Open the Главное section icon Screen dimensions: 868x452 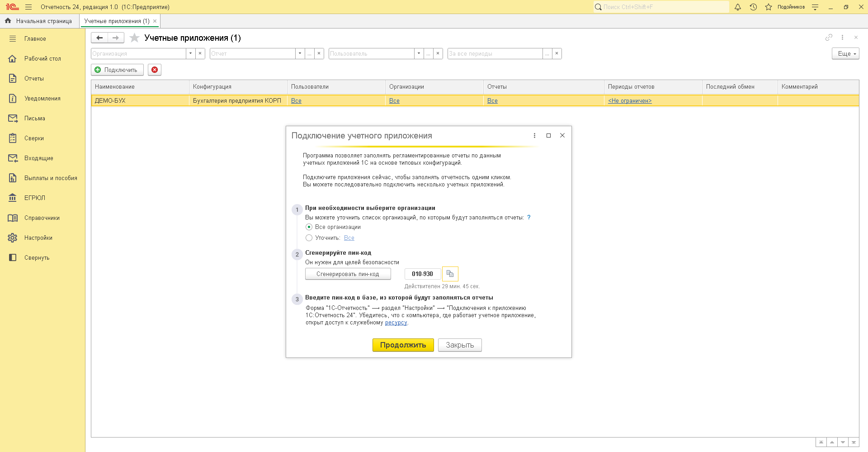coord(13,39)
